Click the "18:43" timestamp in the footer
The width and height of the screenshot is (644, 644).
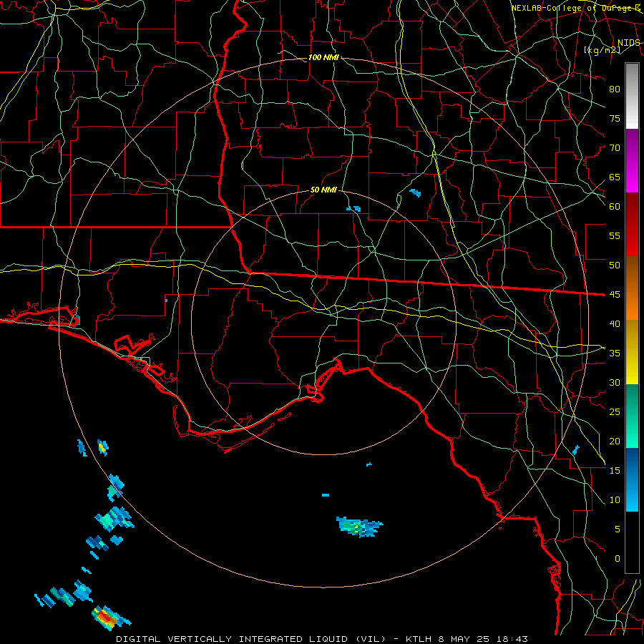[512, 639]
